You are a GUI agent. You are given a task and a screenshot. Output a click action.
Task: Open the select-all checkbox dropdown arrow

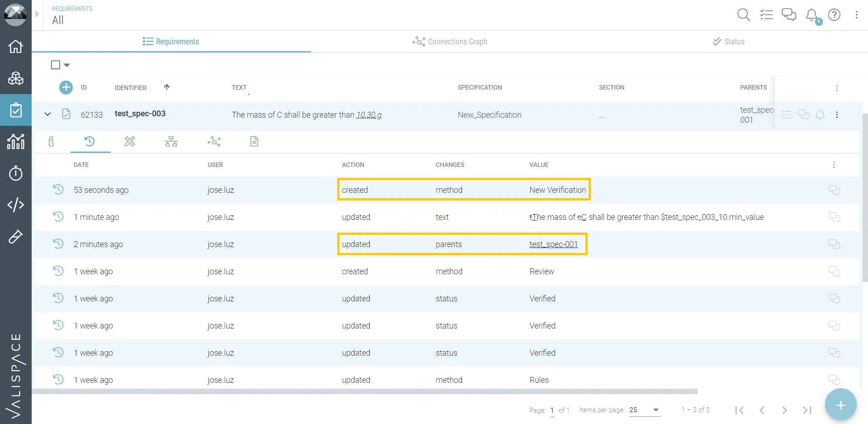click(67, 65)
